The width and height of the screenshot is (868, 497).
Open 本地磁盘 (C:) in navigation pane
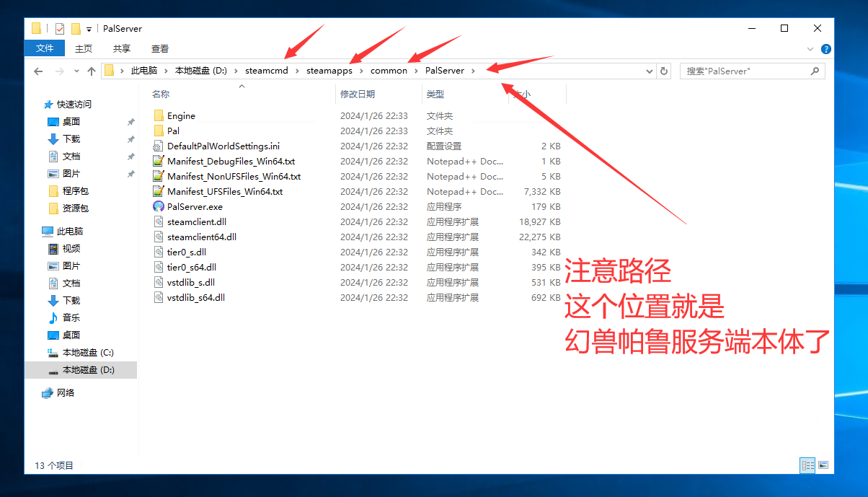pyautogui.click(x=88, y=353)
